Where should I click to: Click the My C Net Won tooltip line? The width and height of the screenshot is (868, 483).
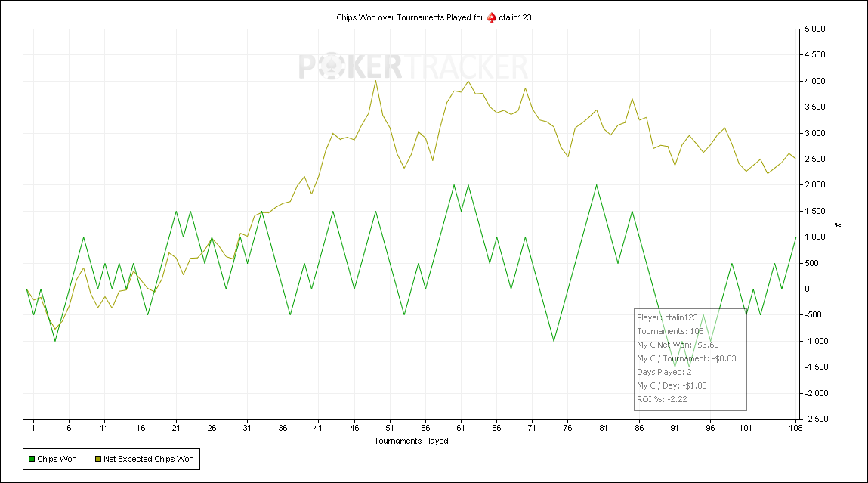pyautogui.click(x=678, y=345)
